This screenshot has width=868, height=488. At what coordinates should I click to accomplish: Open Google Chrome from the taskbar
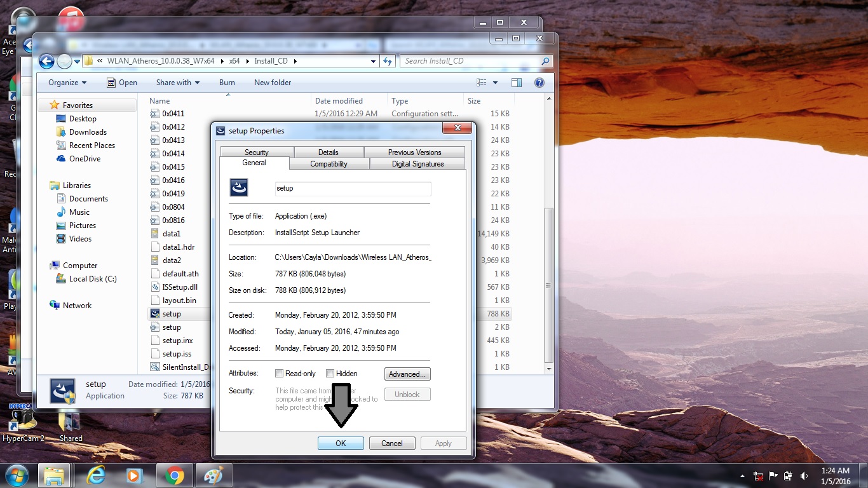[x=175, y=475]
